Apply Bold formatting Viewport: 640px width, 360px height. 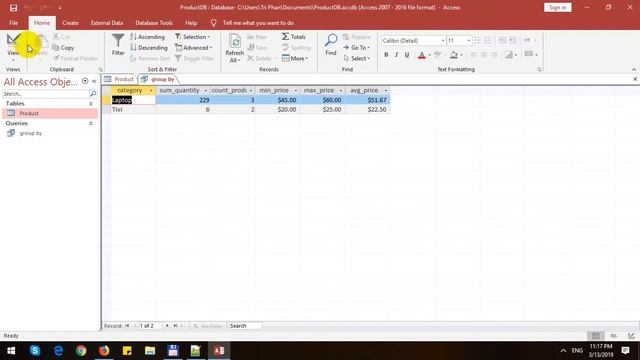pos(386,55)
